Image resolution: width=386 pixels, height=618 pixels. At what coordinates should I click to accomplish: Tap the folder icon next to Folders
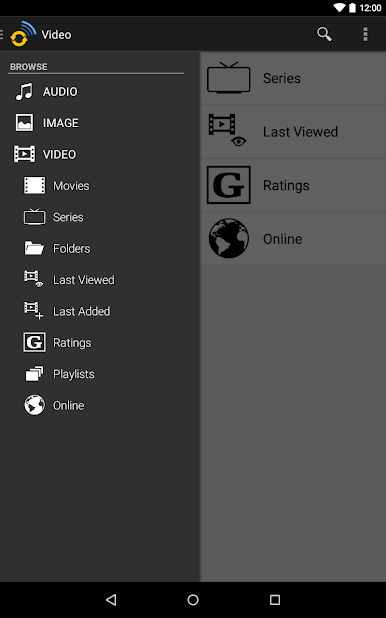(x=35, y=248)
